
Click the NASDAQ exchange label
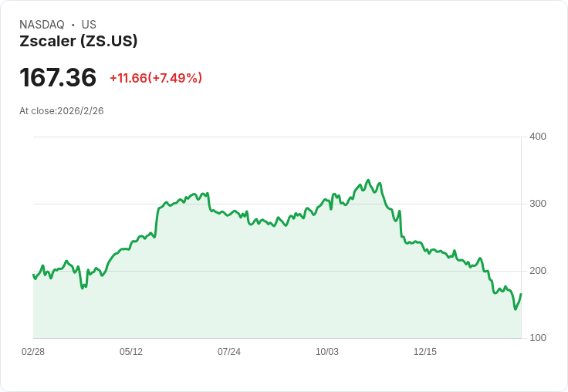click(x=42, y=25)
